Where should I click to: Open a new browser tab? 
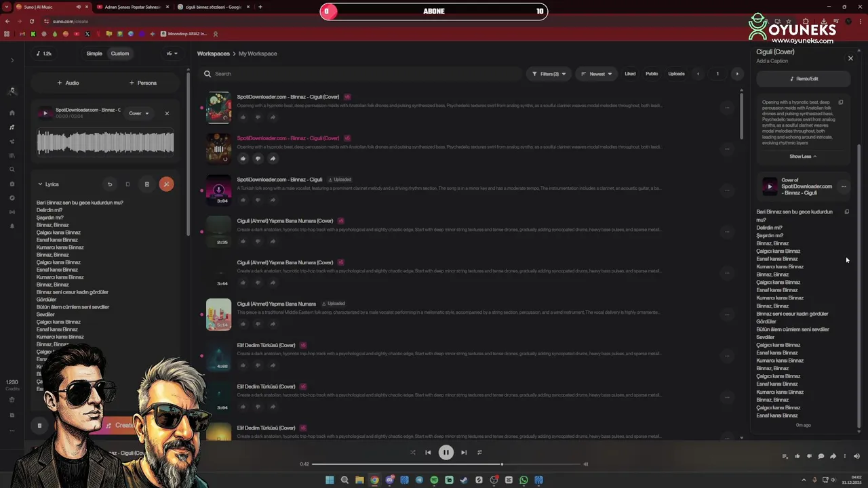coord(260,7)
